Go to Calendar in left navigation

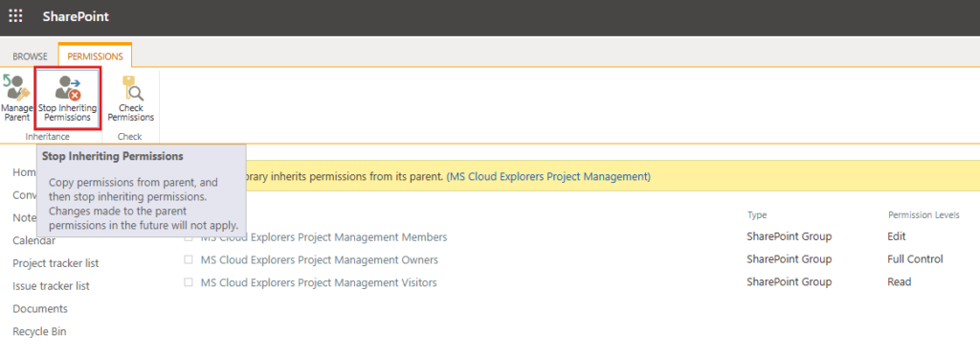tap(33, 240)
